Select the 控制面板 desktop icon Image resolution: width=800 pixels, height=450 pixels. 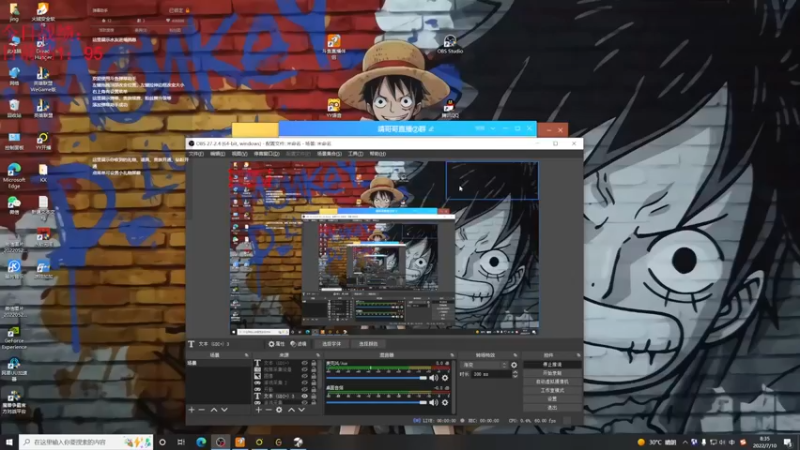pos(14,141)
